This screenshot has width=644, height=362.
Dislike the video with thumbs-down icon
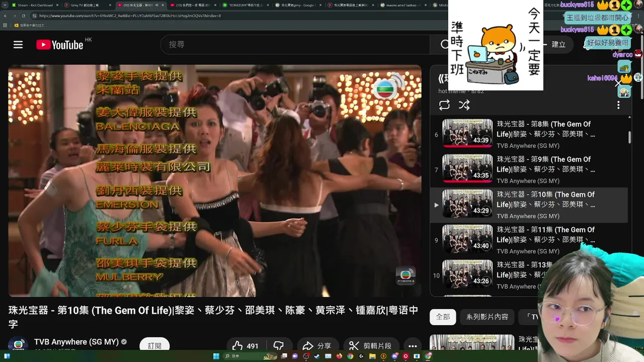[x=278, y=346]
